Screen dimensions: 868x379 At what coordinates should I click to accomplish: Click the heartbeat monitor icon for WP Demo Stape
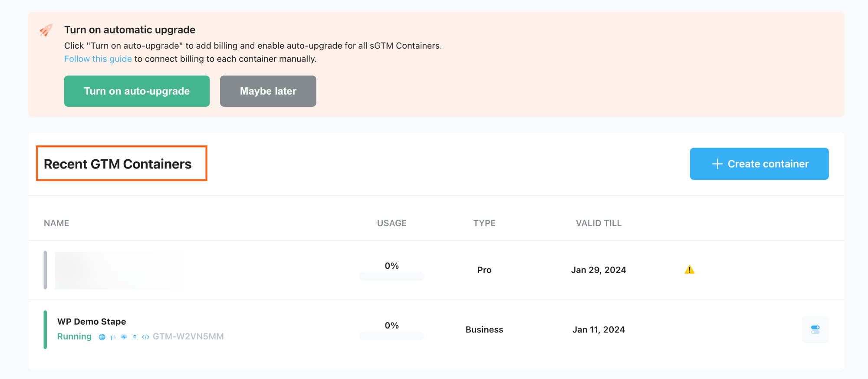pyautogui.click(x=124, y=337)
